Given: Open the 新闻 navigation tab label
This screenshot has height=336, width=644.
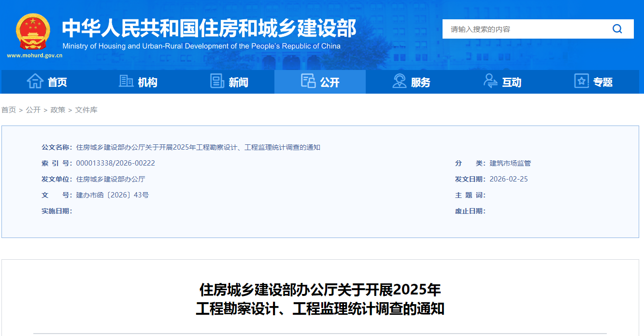Looking at the screenshot, I should (238, 83).
